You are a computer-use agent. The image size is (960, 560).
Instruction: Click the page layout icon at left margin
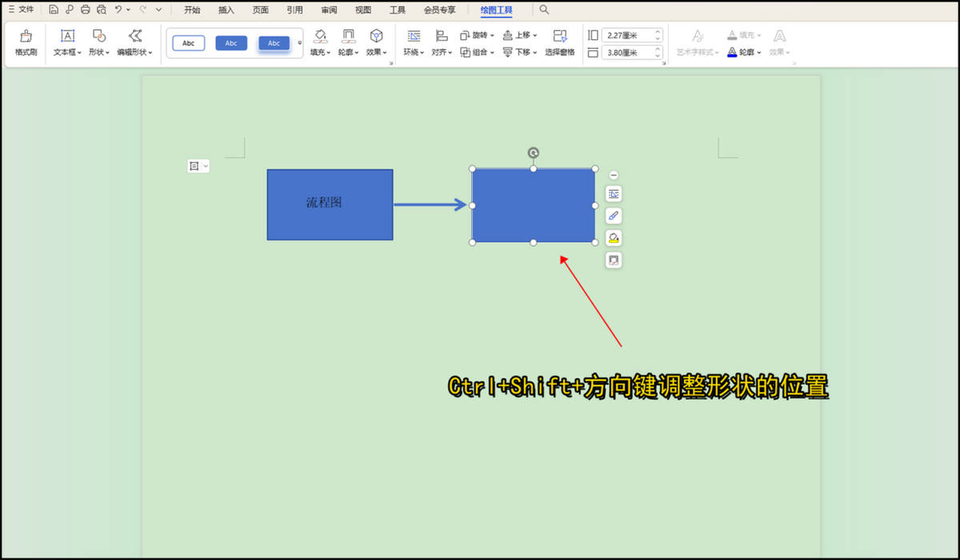coord(194,166)
